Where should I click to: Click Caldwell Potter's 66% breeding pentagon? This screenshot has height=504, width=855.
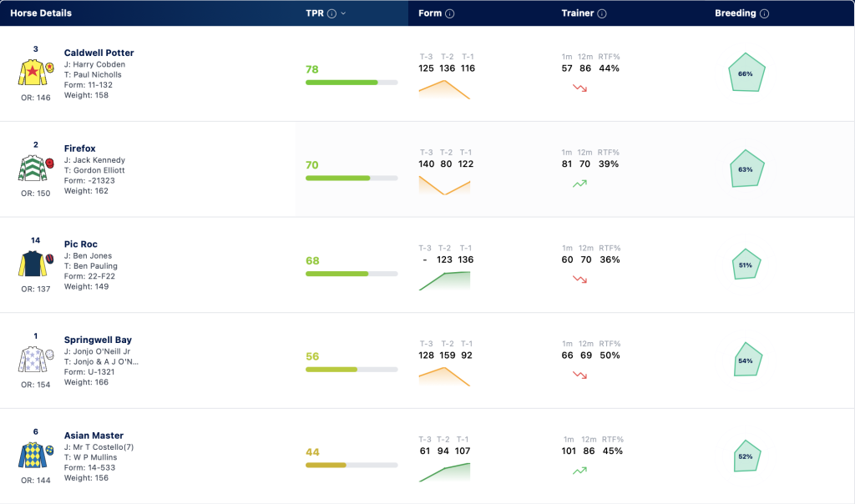coord(746,73)
